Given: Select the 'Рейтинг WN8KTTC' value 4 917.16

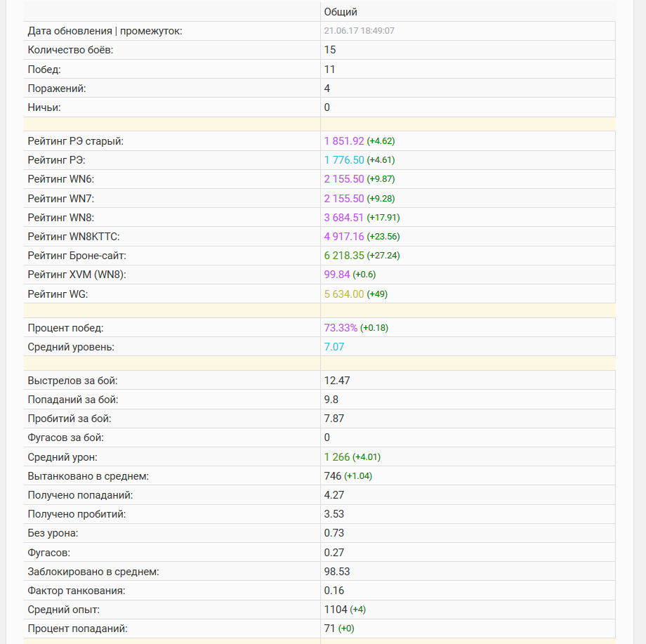Looking at the screenshot, I should pyautogui.click(x=344, y=237).
